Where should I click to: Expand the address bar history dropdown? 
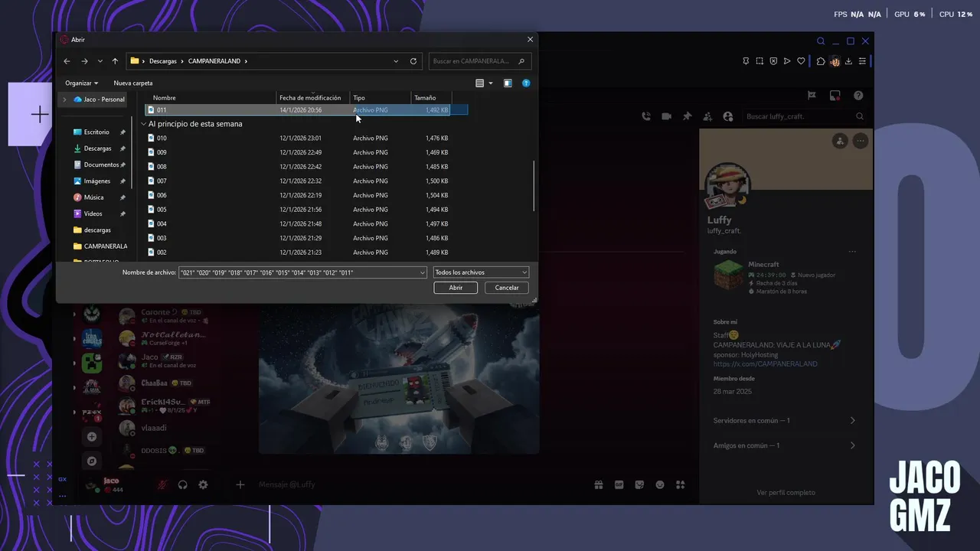(x=396, y=61)
